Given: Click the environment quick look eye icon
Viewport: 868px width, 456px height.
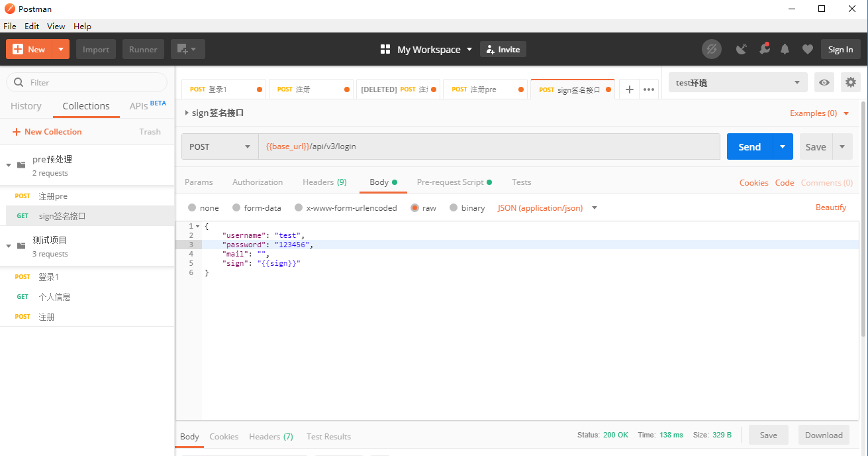Looking at the screenshot, I should coord(824,83).
